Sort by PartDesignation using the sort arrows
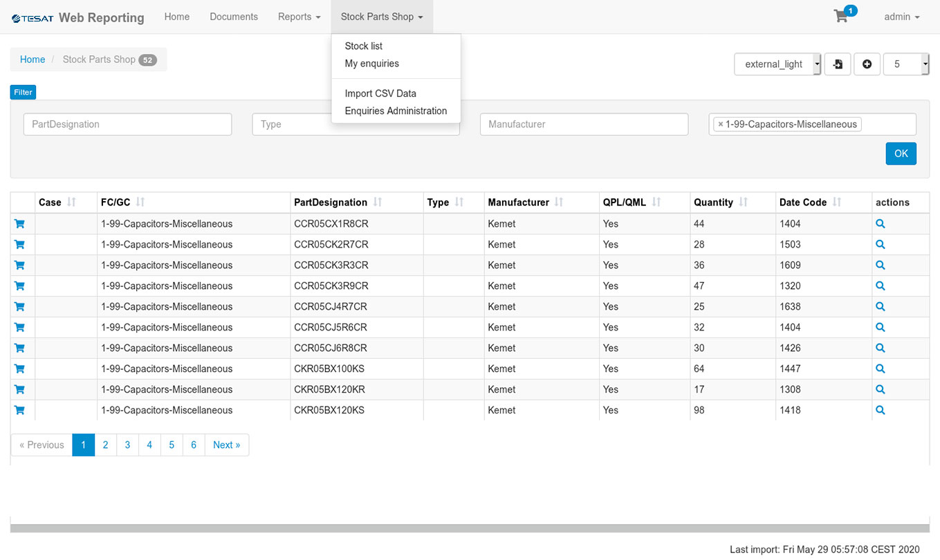Image resolution: width=940 pixels, height=560 pixels. click(378, 203)
